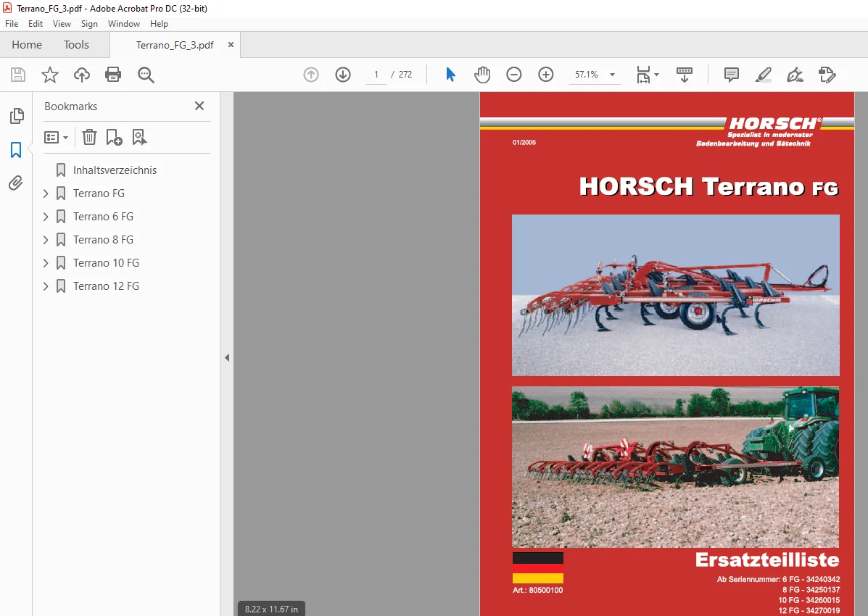Expand the Terrano 10 FG bookmark
868x616 pixels.
coord(46,263)
